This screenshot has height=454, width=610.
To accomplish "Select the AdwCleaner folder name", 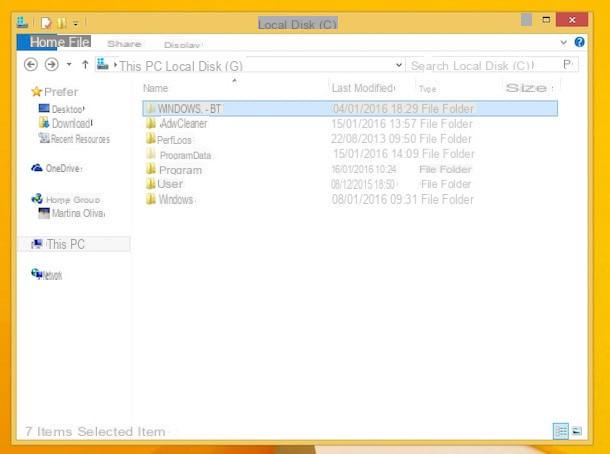I will click(184, 124).
